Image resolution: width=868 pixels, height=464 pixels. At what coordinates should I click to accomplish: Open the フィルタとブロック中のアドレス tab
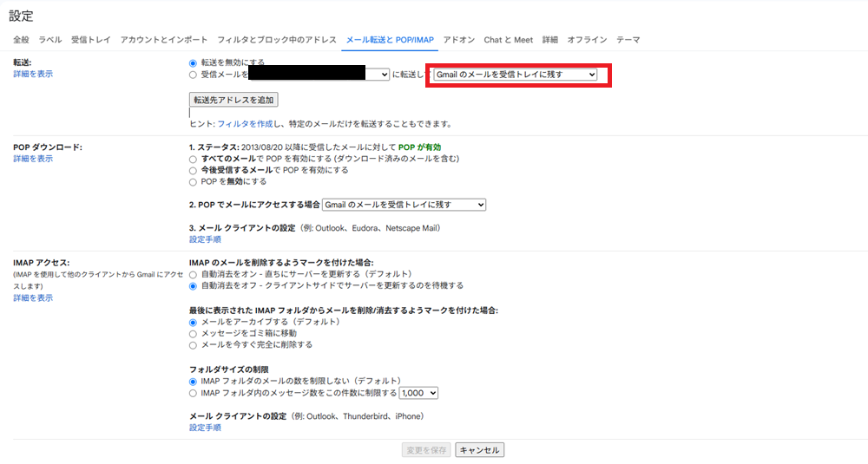tap(276, 40)
